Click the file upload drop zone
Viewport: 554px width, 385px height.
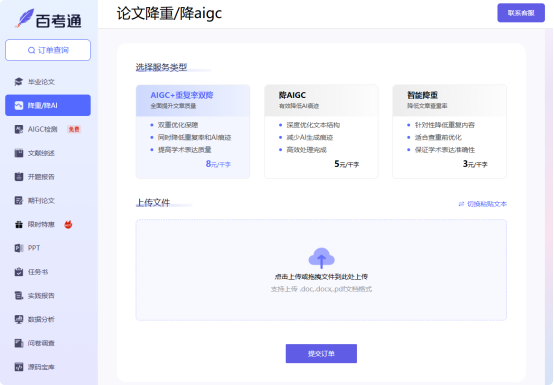[321, 270]
